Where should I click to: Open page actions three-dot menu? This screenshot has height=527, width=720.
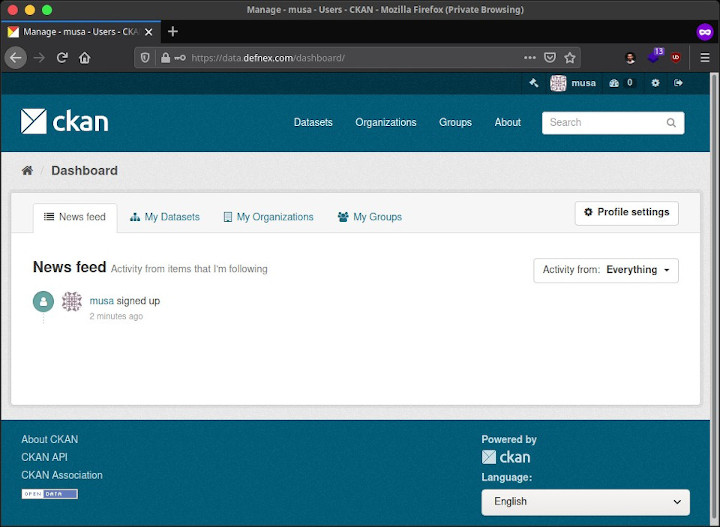529,57
